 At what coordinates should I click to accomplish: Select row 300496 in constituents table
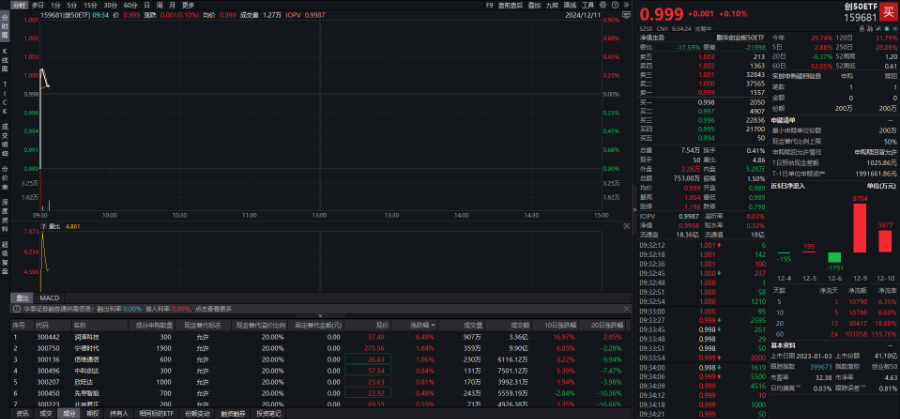tap(320, 370)
